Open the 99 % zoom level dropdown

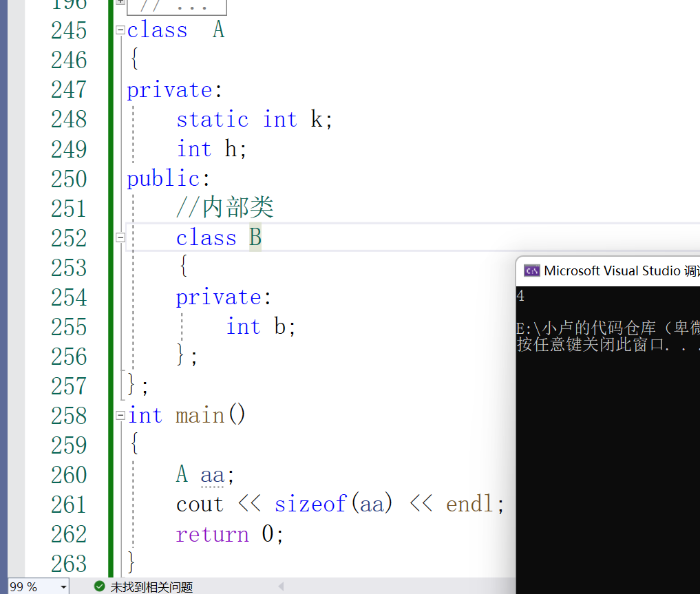click(x=63, y=586)
